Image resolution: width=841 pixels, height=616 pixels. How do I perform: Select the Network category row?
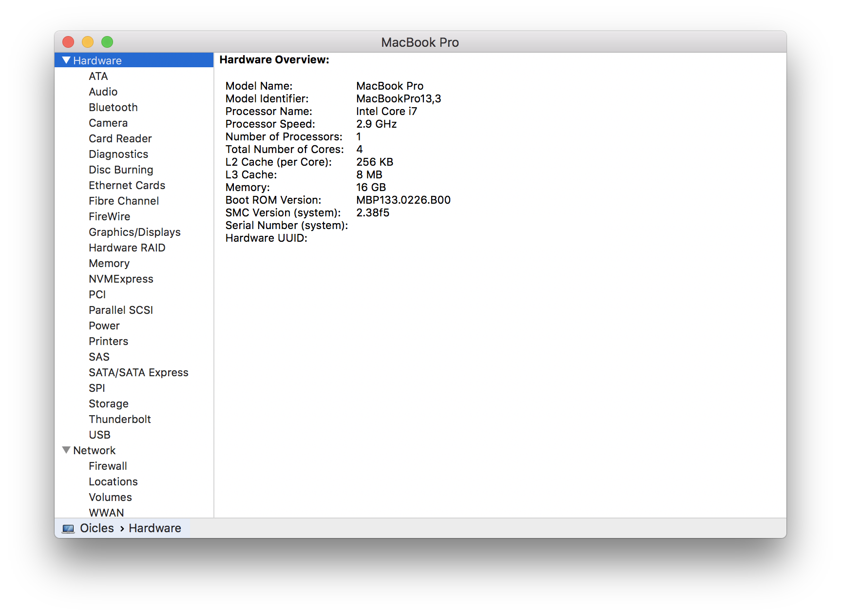coord(134,450)
